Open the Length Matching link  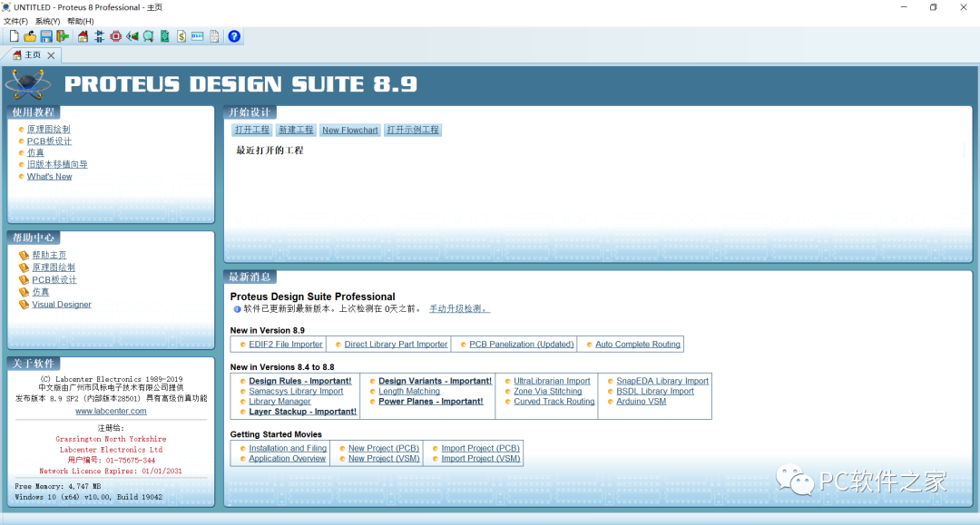(409, 392)
